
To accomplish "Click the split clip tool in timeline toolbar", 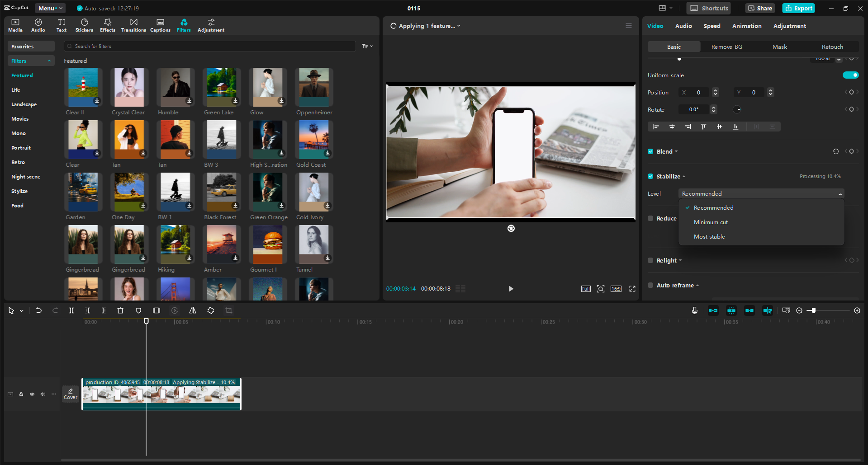I will point(71,310).
